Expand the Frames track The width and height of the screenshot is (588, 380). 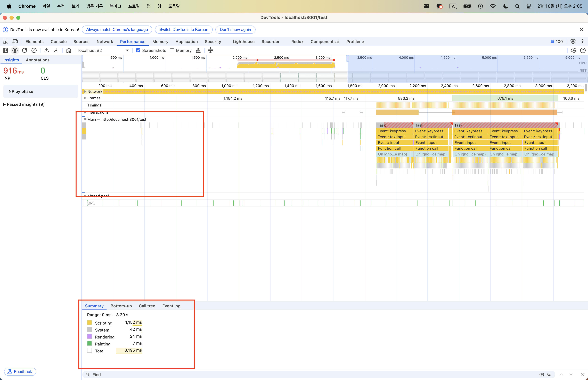tap(85, 98)
